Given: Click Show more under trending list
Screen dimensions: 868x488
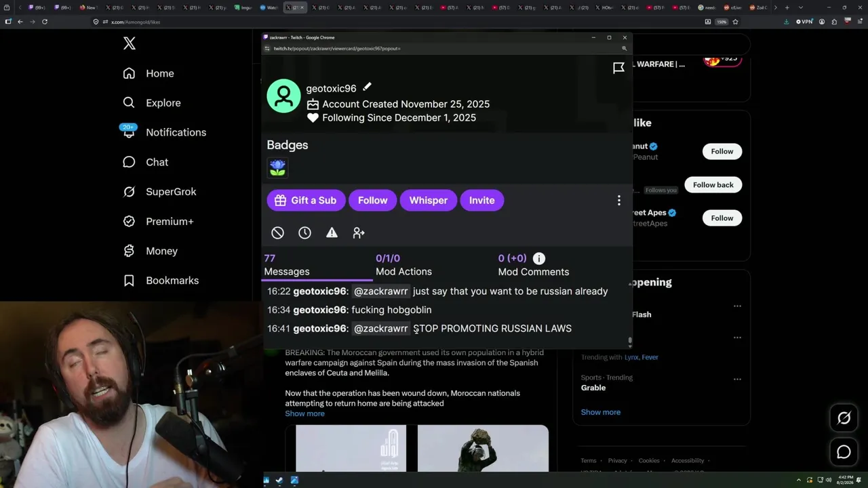Looking at the screenshot, I should pyautogui.click(x=600, y=412).
